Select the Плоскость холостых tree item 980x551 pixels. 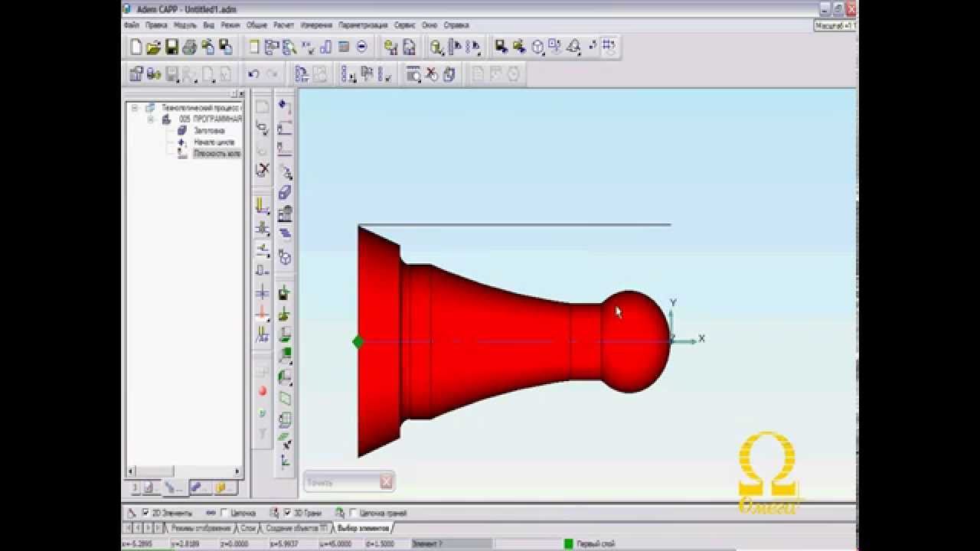tap(217, 154)
